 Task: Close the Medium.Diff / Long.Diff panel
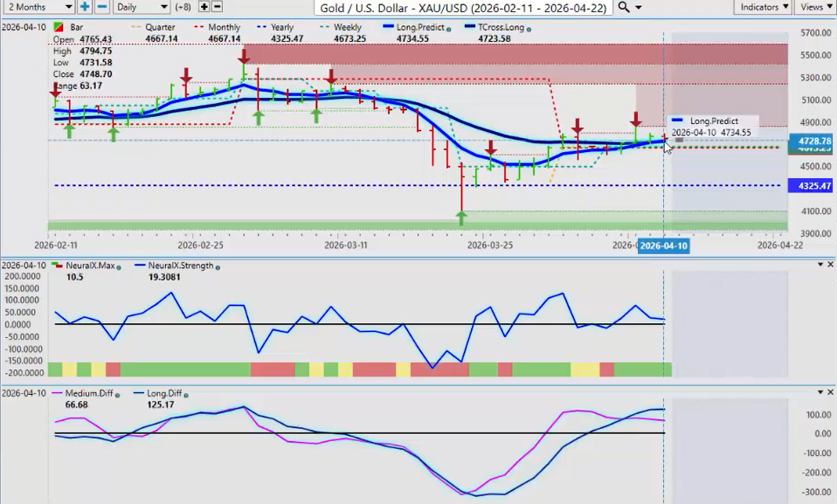click(x=830, y=392)
